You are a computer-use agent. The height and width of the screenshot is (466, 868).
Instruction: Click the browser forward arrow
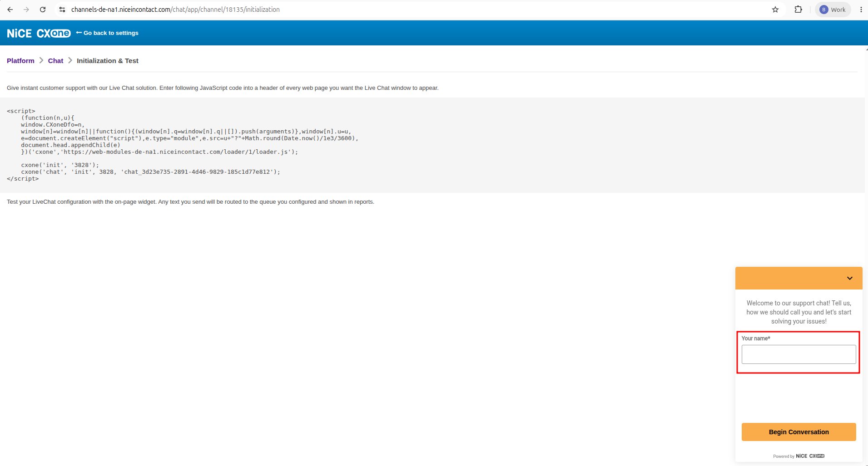click(26, 10)
